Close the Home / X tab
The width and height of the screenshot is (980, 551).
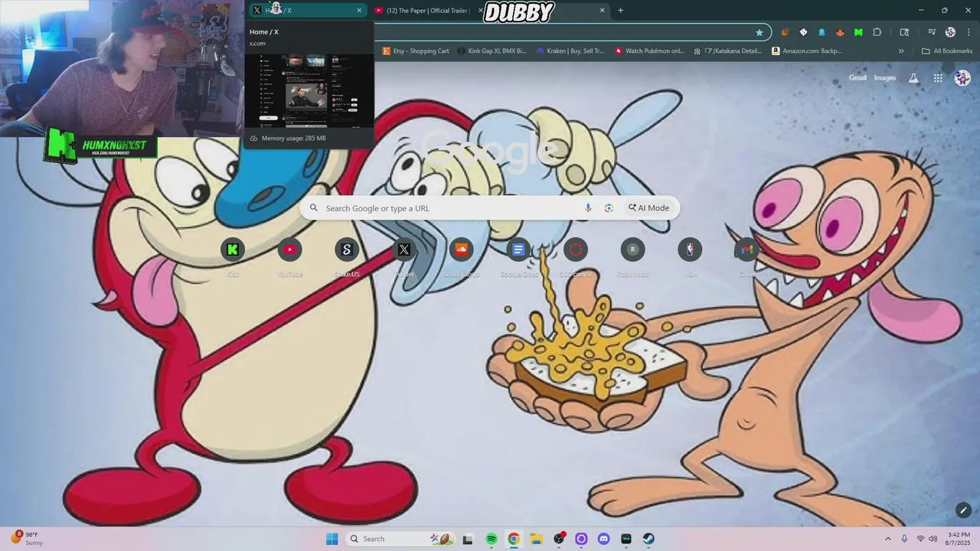[359, 10]
